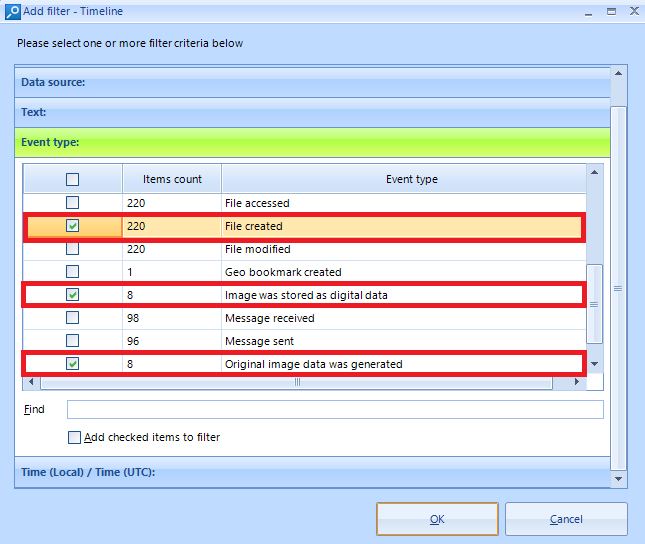Select the Geo bookmark created row text

click(x=283, y=272)
